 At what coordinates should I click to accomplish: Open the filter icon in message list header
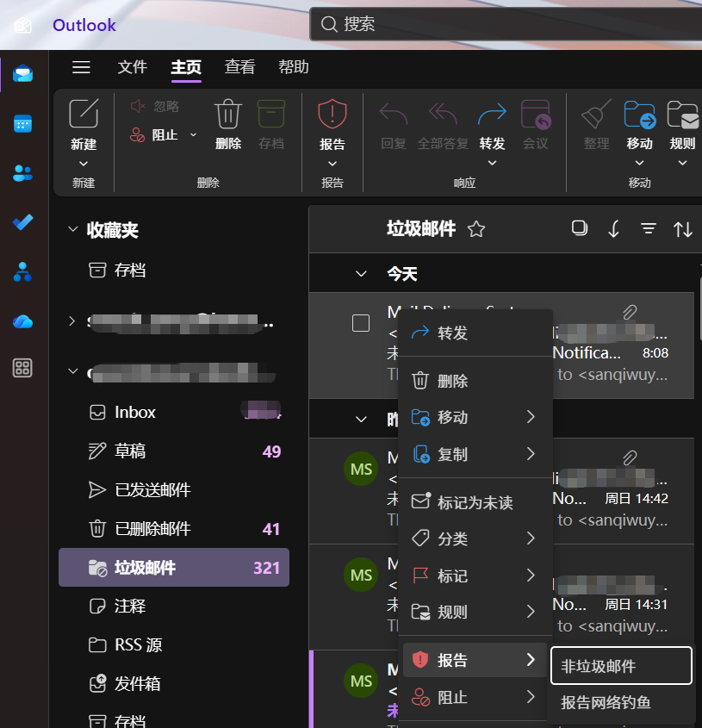point(649,228)
